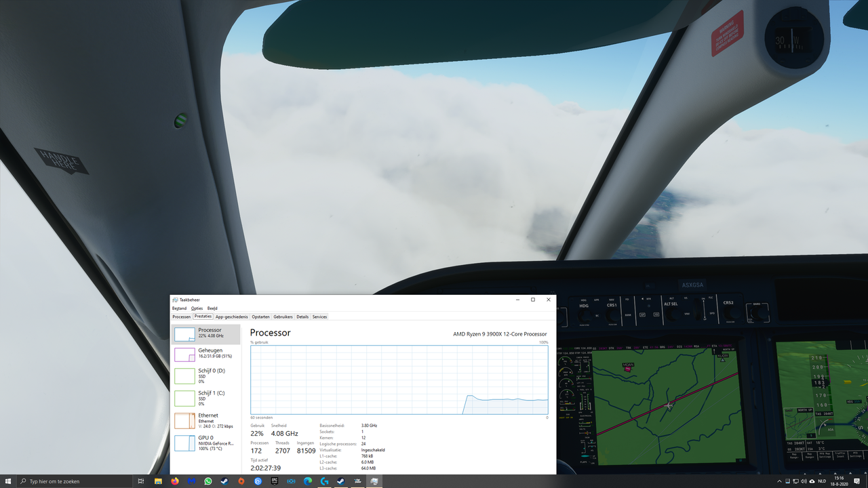Screen dimensions: 868x488
Task: Toggle the AP autopilot button
Action: 642,314
